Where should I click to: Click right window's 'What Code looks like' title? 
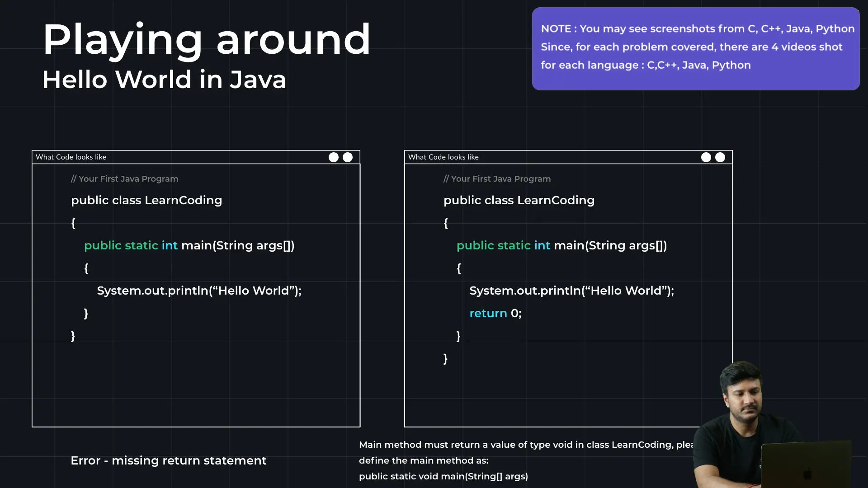pos(443,157)
